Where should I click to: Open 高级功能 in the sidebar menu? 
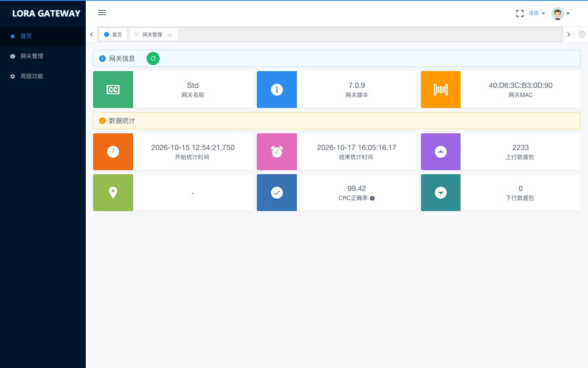[x=43, y=76]
